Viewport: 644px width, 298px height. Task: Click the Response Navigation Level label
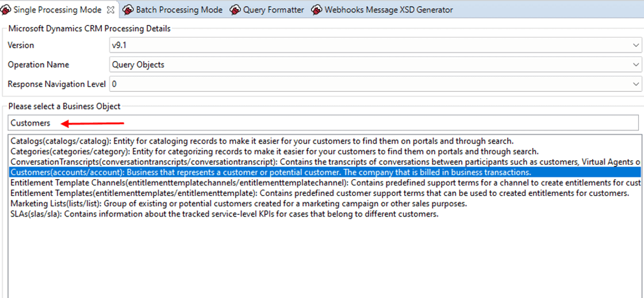pos(57,84)
